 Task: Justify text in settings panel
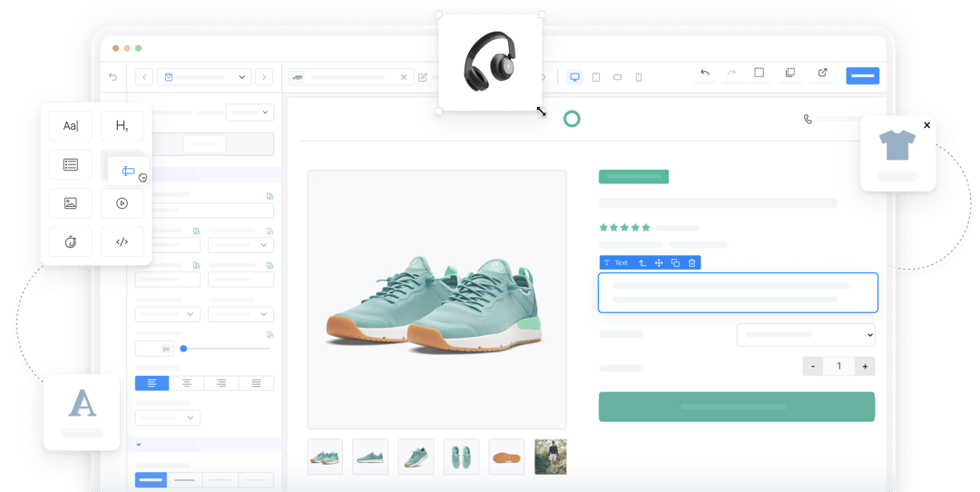point(256,382)
